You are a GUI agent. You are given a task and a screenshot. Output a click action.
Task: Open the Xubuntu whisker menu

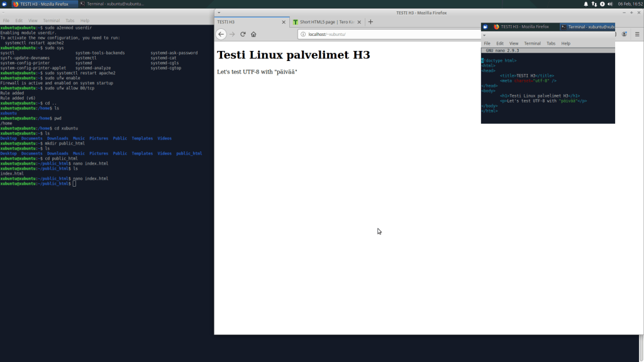pos(4,4)
